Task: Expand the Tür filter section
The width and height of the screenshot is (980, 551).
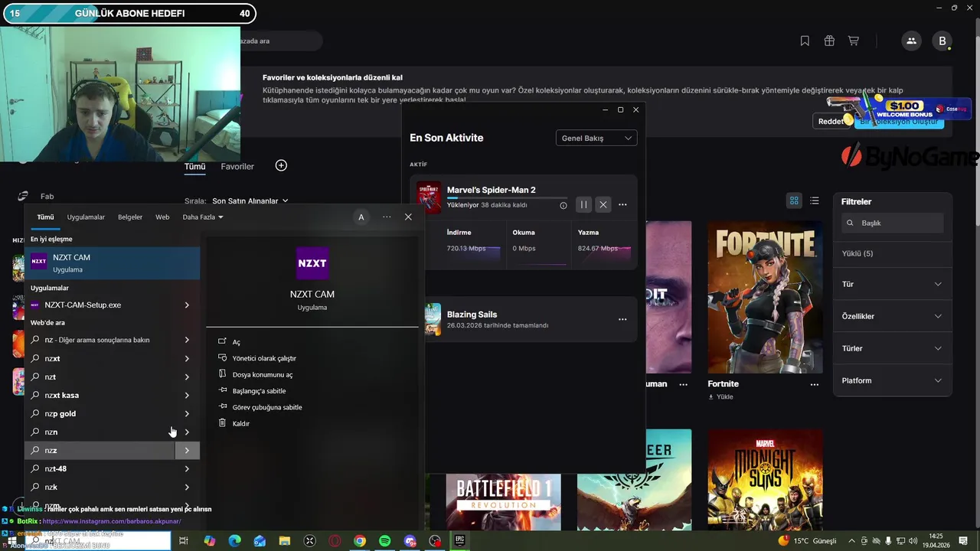Action: tap(893, 284)
